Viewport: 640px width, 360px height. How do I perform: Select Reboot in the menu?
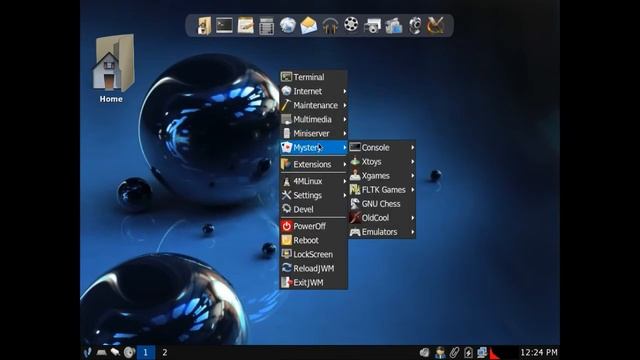point(313,240)
